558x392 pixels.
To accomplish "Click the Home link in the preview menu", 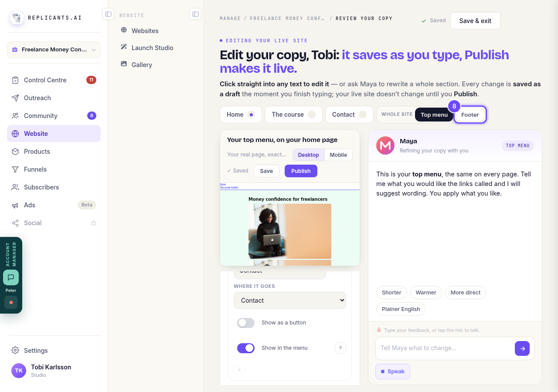I will click(x=223, y=184).
